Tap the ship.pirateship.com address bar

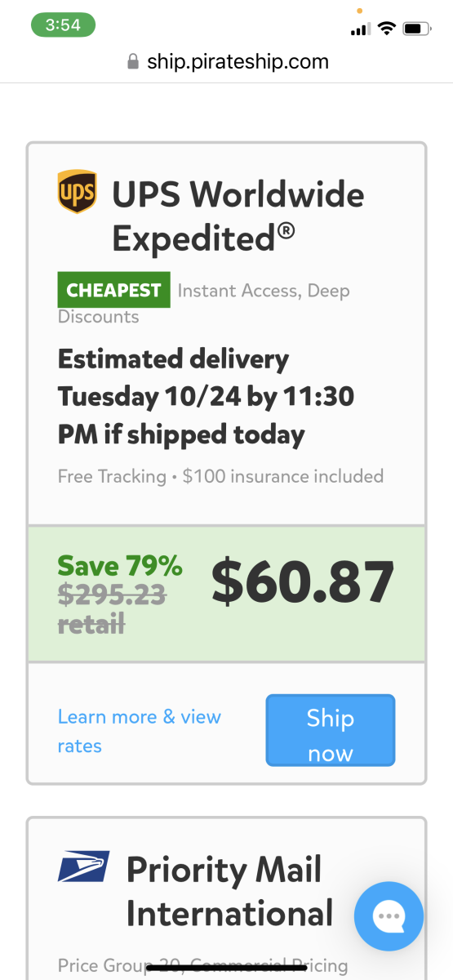[x=227, y=62]
